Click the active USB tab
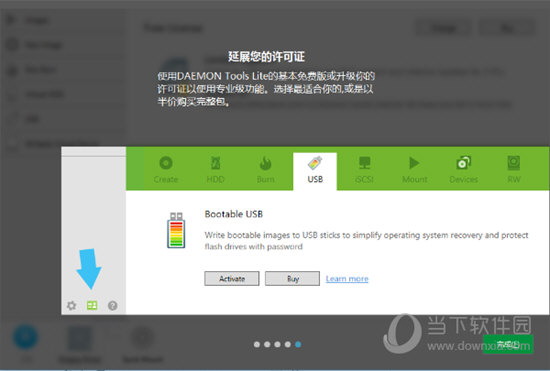Viewport: 550px width, 371px height. pos(315,171)
